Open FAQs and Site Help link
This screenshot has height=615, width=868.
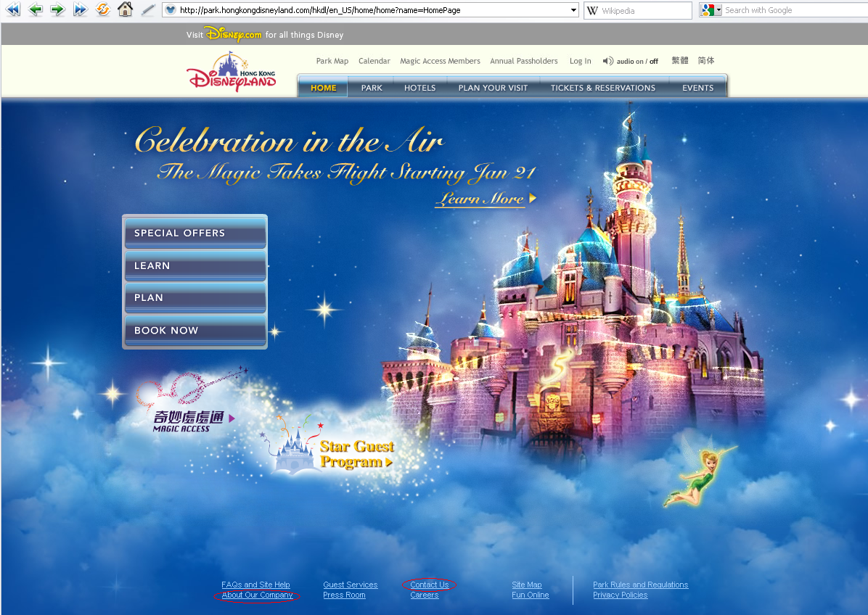coord(255,585)
